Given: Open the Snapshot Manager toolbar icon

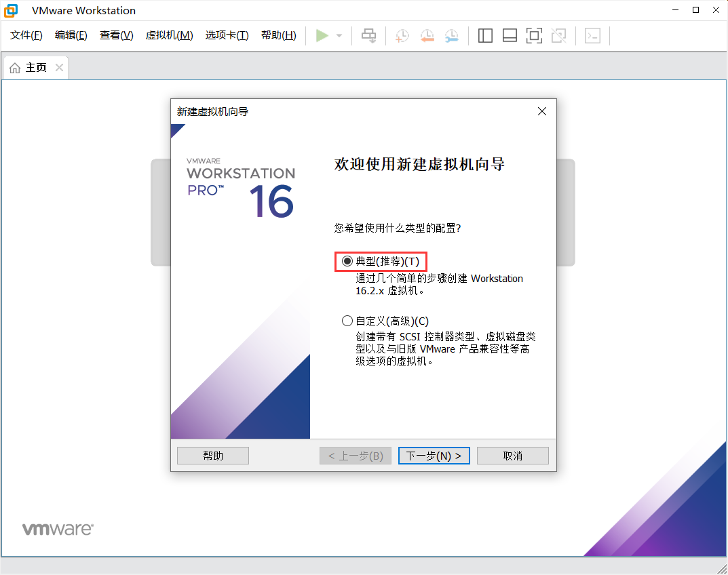Looking at the screenshot, I should tap(451, 36).
